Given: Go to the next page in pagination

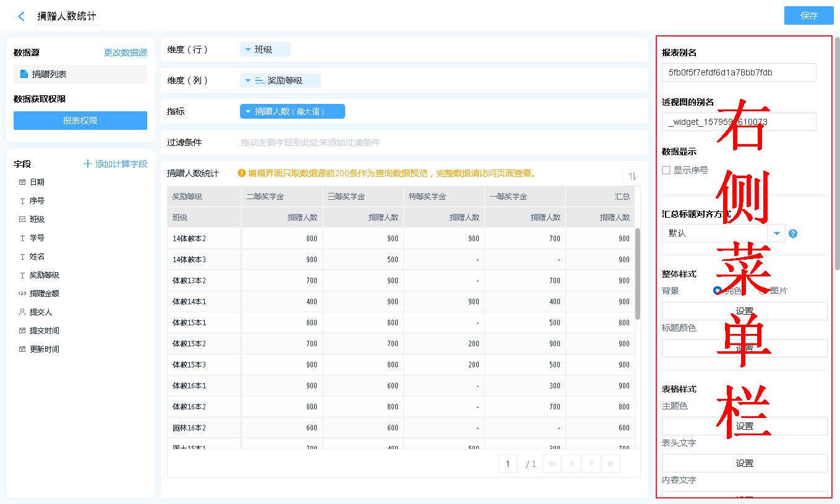Looking at the screenshot, I should coord(591,464).
